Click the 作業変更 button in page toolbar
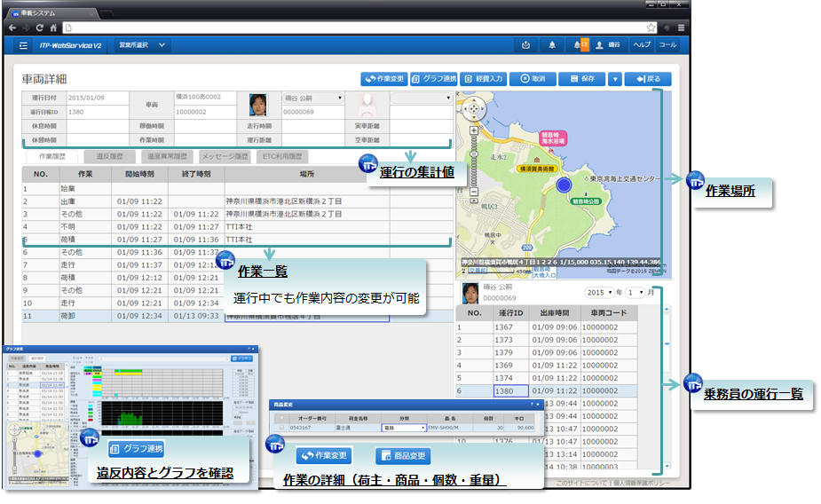Screen dimensions: 821x504 click(384, 78)
